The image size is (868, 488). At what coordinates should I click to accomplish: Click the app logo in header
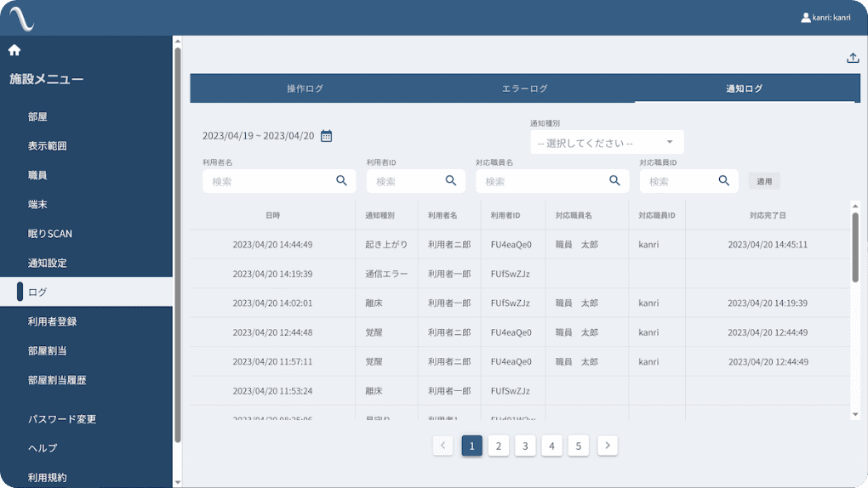point(21,17)
